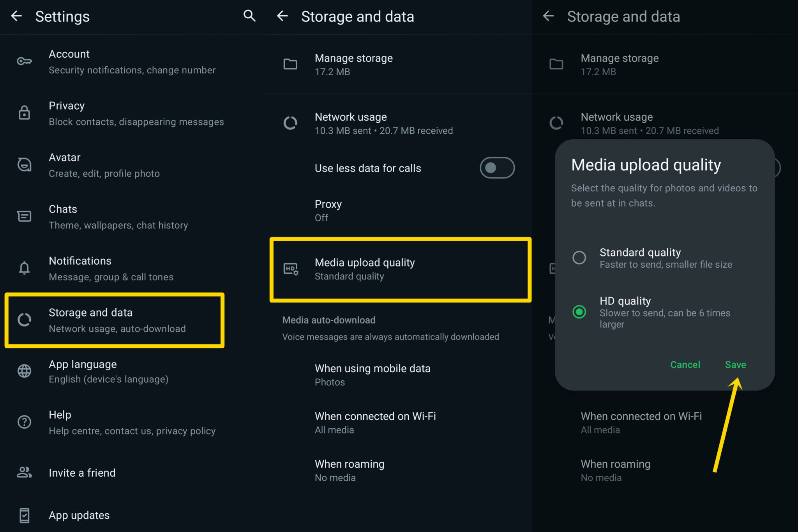This screenshot has height=532, width=798.
Task: Click the Help question mark icon
Action: pyautogui.click(x=25, y=422)
